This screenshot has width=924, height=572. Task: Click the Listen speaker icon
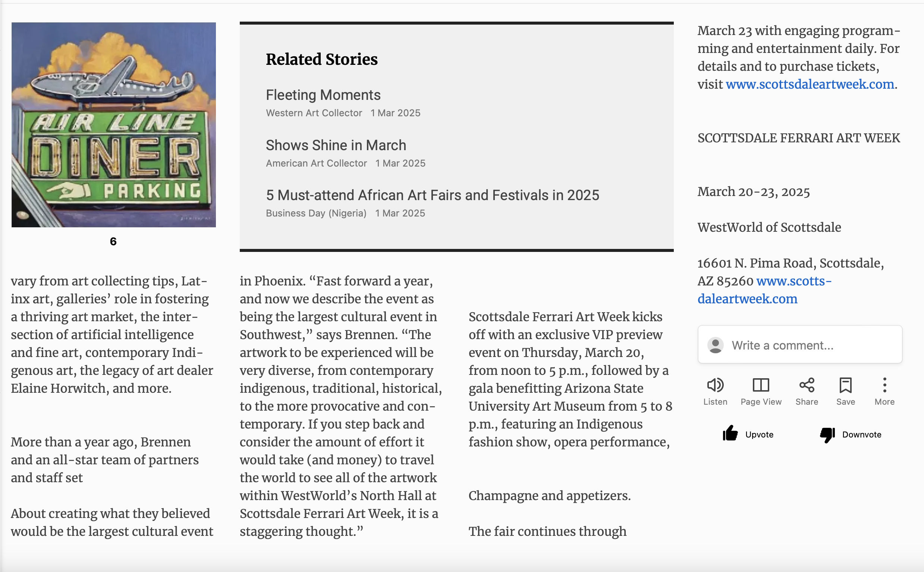click(x=715, y=386)
